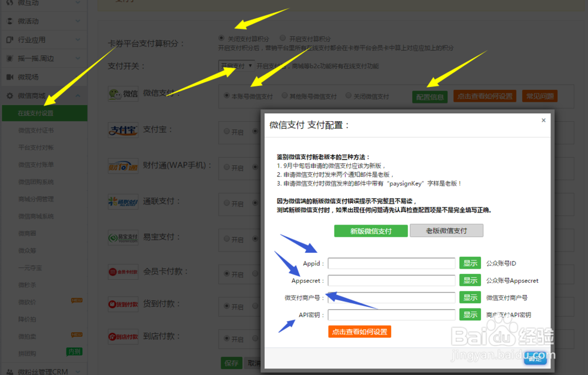Click the 支付宝 Alipay logo
This screenshot has height=375, width=588.
coord(123,130)
